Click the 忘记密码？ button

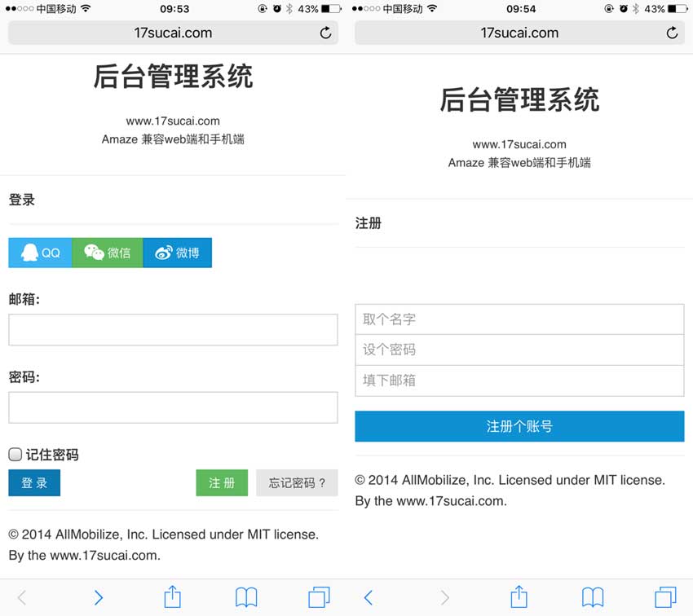click(297, 482)
